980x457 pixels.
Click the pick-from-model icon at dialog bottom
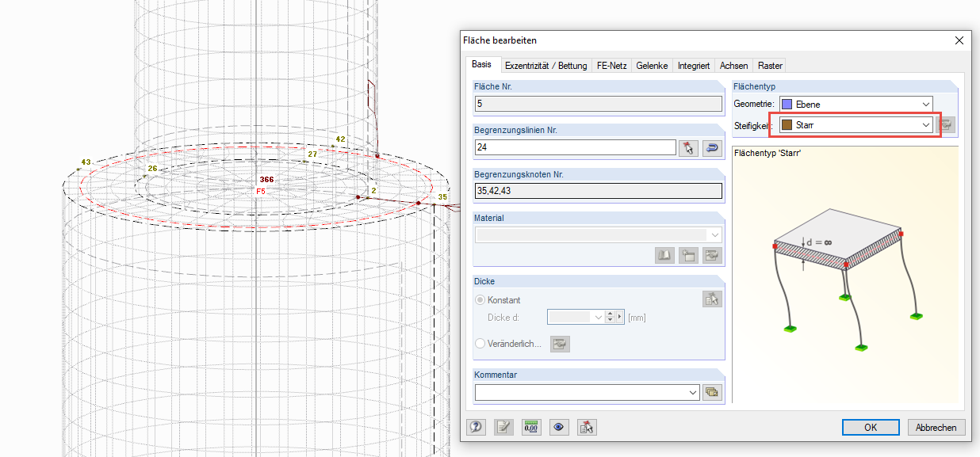[587, 427]
